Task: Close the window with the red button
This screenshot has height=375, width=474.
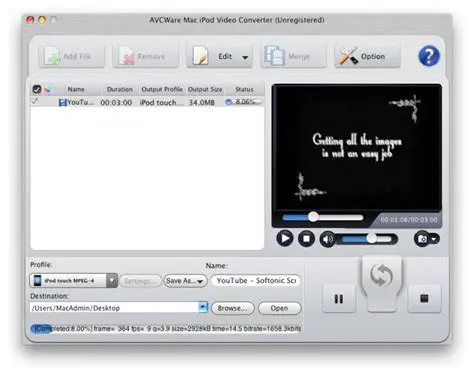Action: pyautogui.click(x=30, y=20)
